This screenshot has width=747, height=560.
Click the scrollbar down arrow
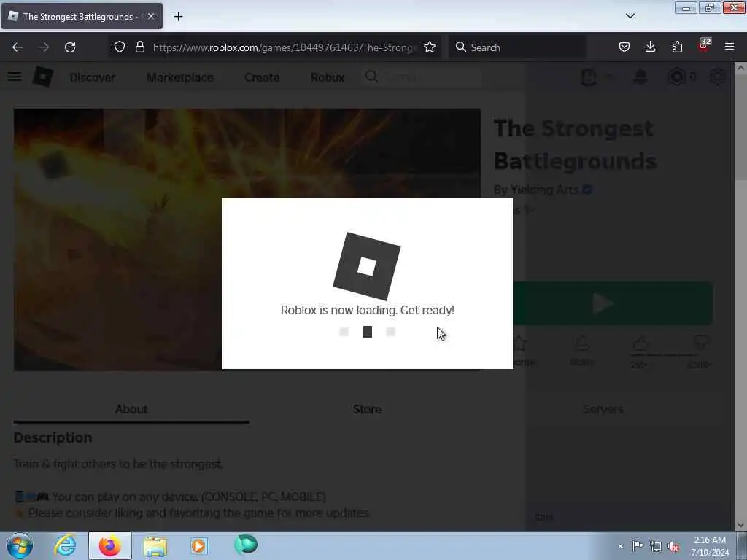point(740,525)
